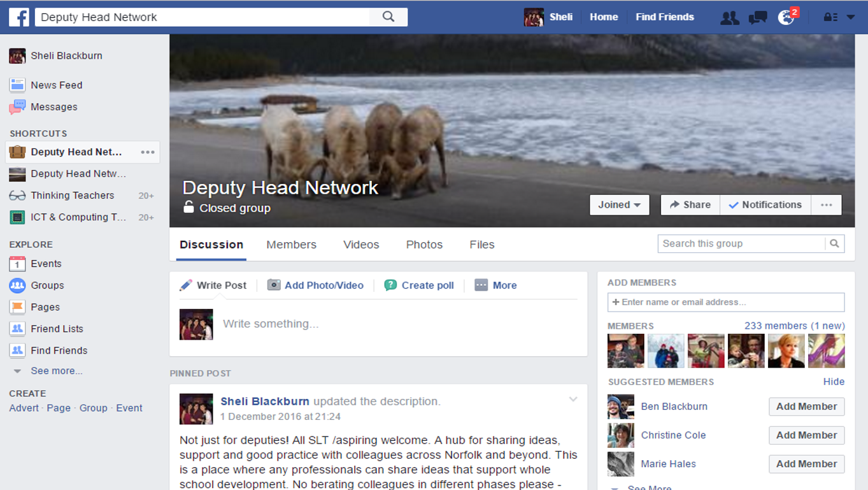This screenshot has width=868, height=490.
Task: Toggle the group Notifications button
Action: [765, 205]
